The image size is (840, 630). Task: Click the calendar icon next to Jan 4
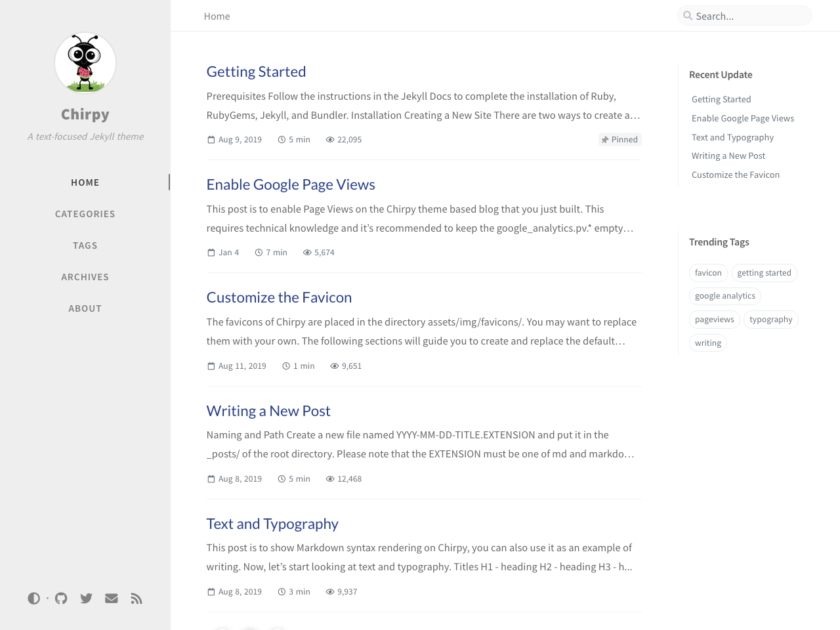click(x=211, y=253)
